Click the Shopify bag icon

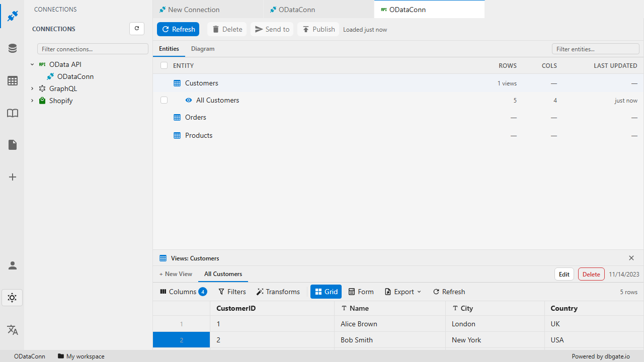tap(42, 101)
